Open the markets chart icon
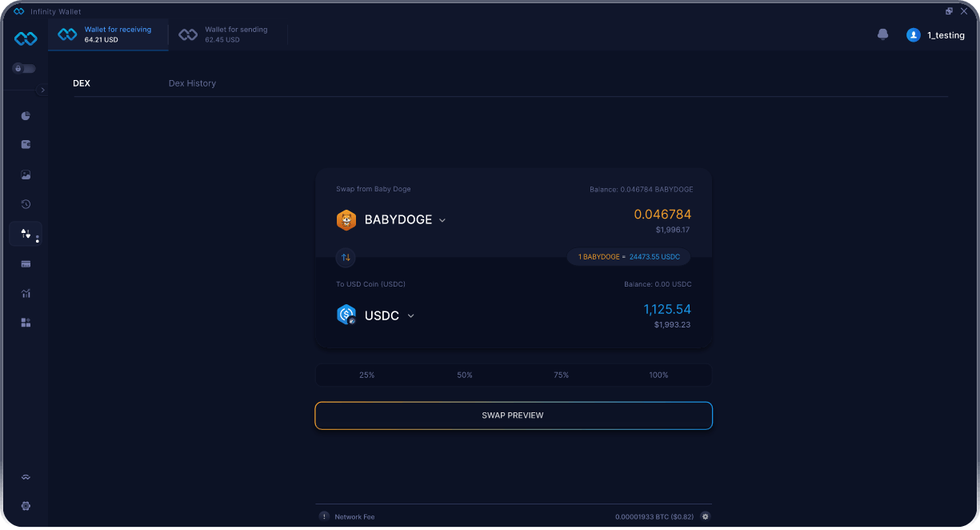This screenshot has width=980, height=530. (26, 293)
